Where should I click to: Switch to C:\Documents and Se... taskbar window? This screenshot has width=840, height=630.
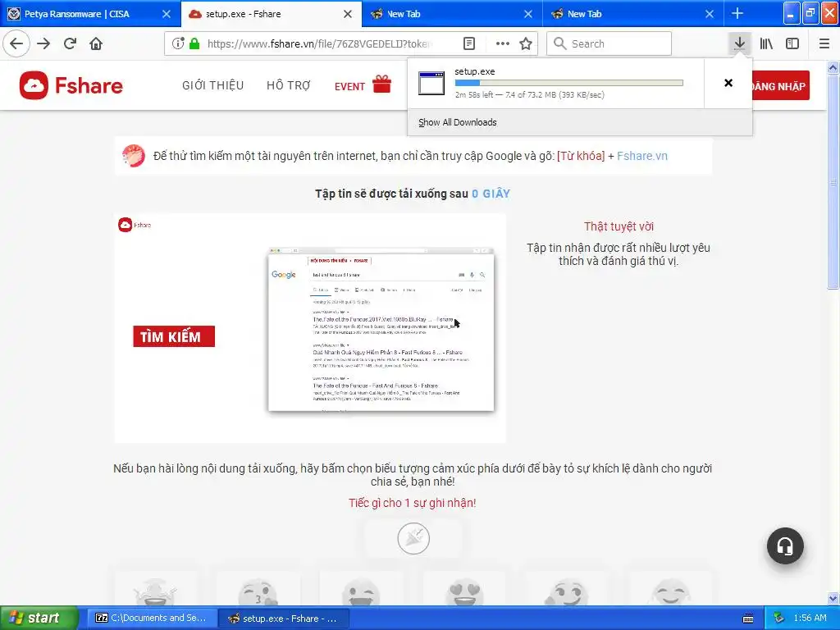click(x=151, y=618)
